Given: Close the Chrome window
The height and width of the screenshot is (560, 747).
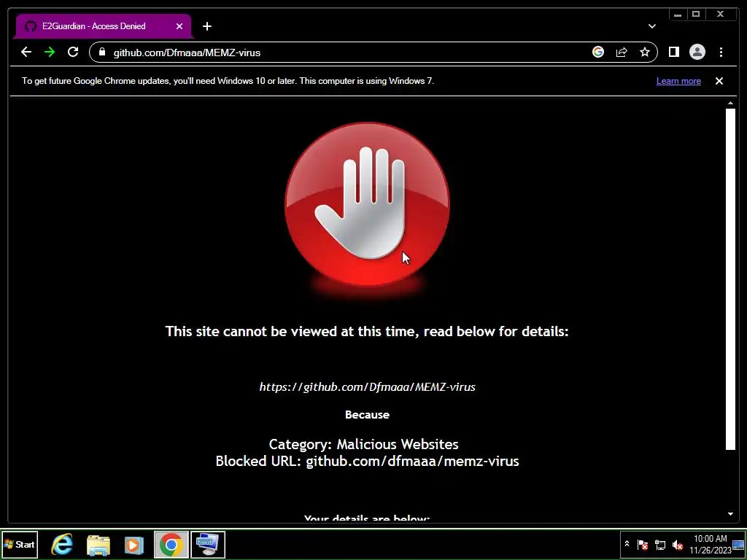Looking at the screenshot, I should pyautogui.click(x=720, y=15).
